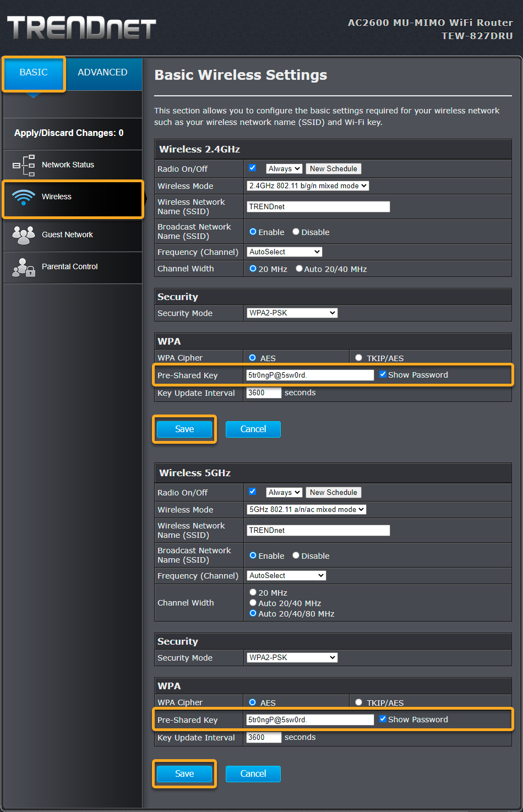Click the Wireless Wi-Fi icon in sidebar
Screen dimensions: 523x812
point(24,197)
